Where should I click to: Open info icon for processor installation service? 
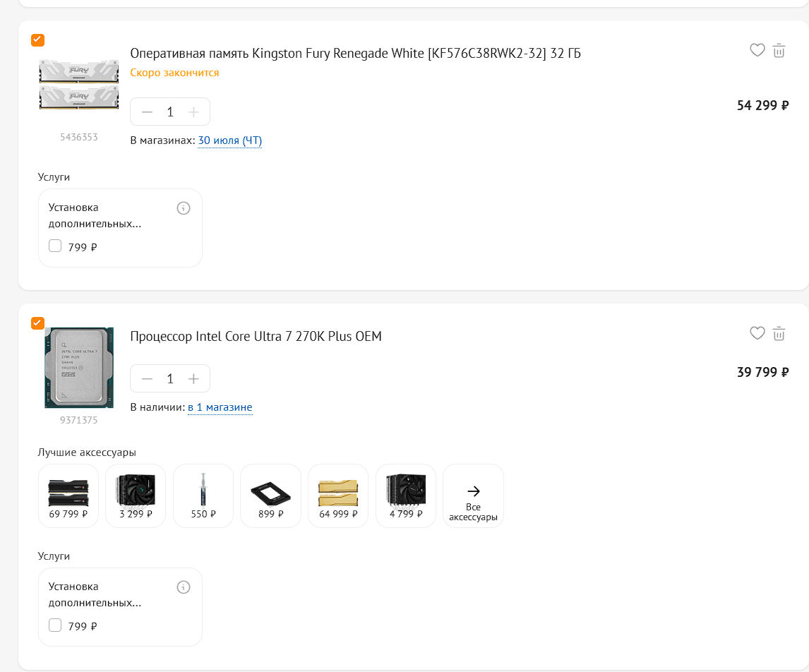pyautogui.click(x=184, y=587)
